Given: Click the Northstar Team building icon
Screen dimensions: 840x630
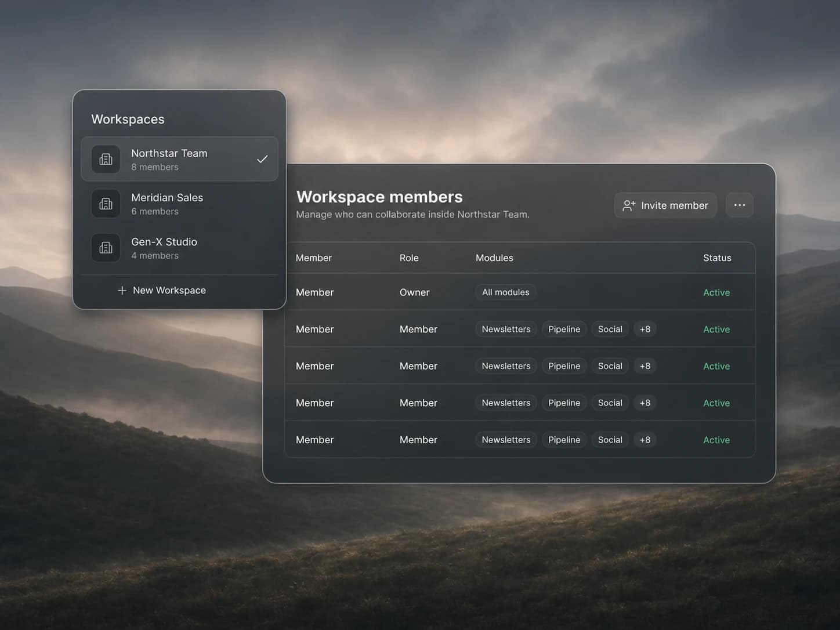Looking at the screenshot, I should click(106, 159).
